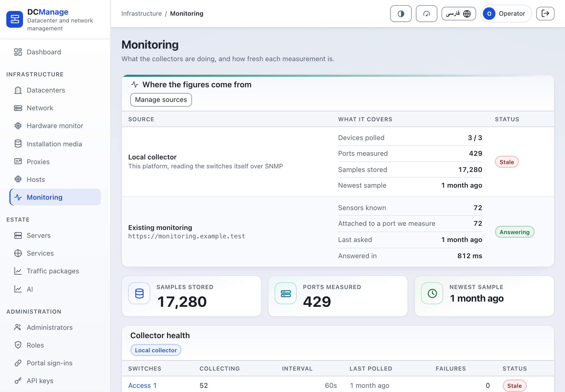Open the Access 1 switch link
Screen dimensions: 565x392
click(143, 385)
